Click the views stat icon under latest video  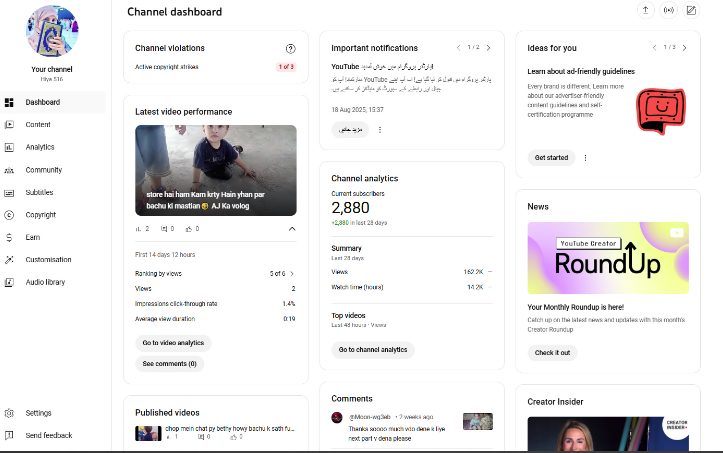pyautogui.click(x=138, y=229)
